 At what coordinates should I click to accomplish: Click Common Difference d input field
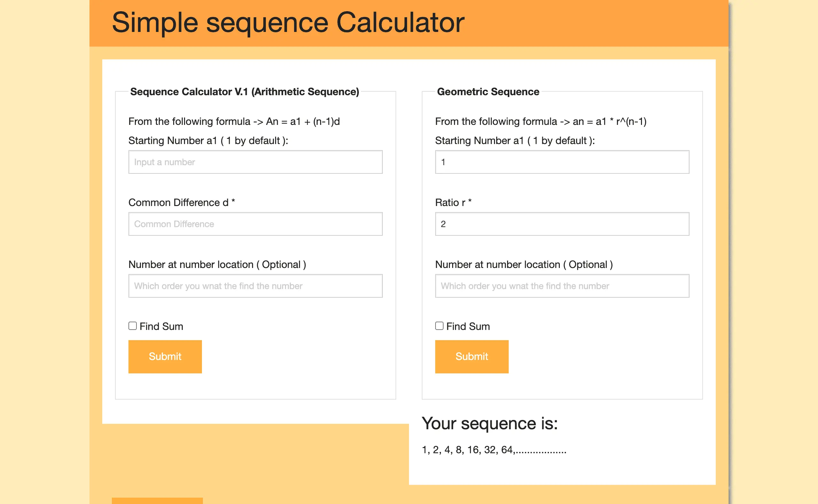point(255,224)
